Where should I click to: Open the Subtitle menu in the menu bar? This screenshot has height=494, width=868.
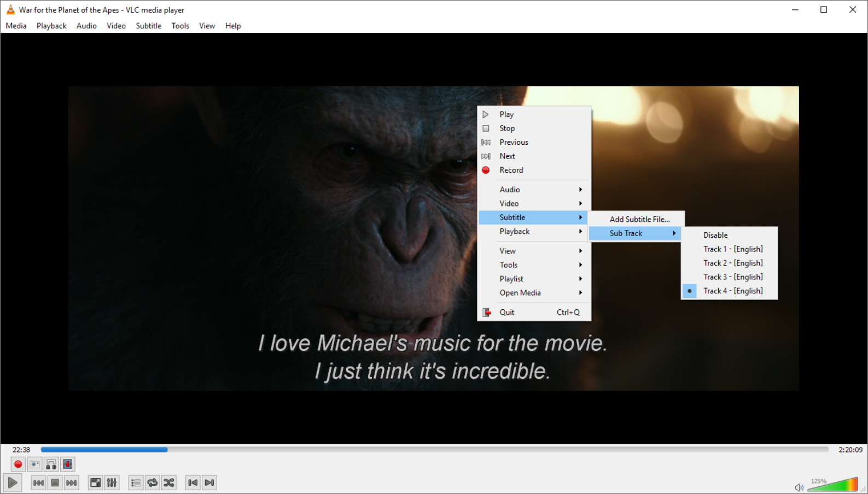click(149, 26)
